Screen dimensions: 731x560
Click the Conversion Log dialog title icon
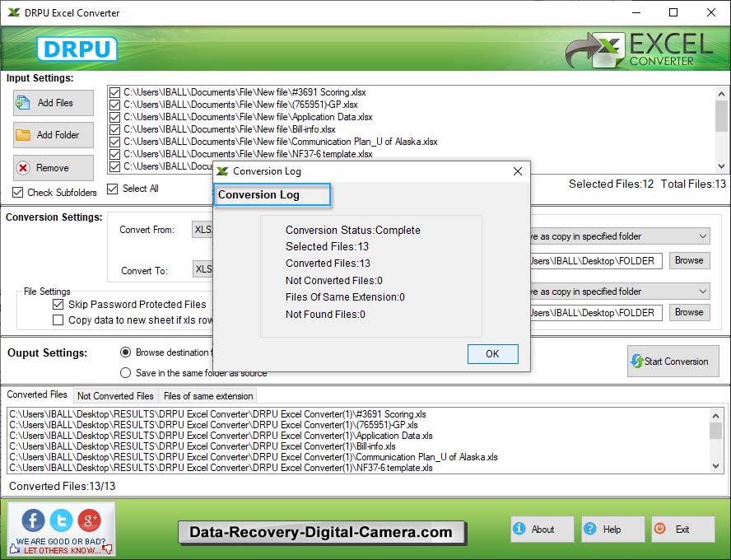pyautogui.click(x=222, y=171)
